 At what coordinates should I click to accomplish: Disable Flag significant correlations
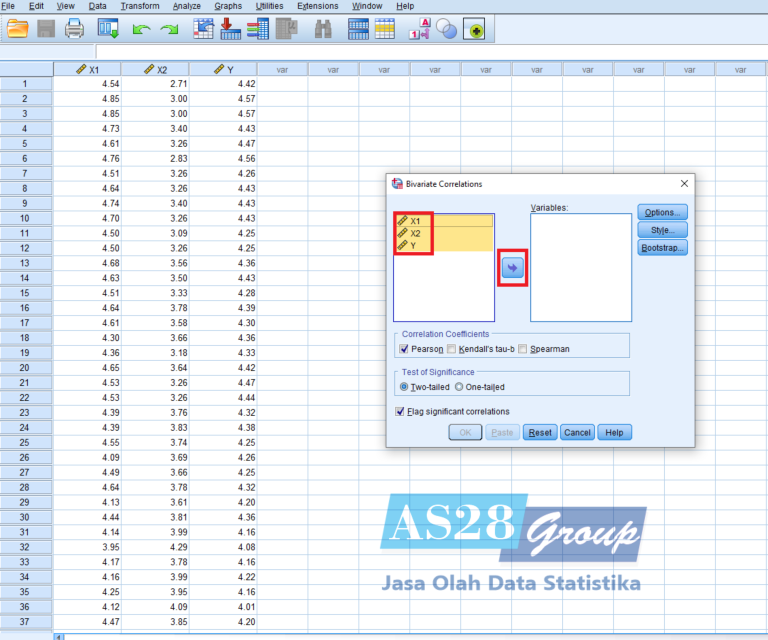pos(401,411)
